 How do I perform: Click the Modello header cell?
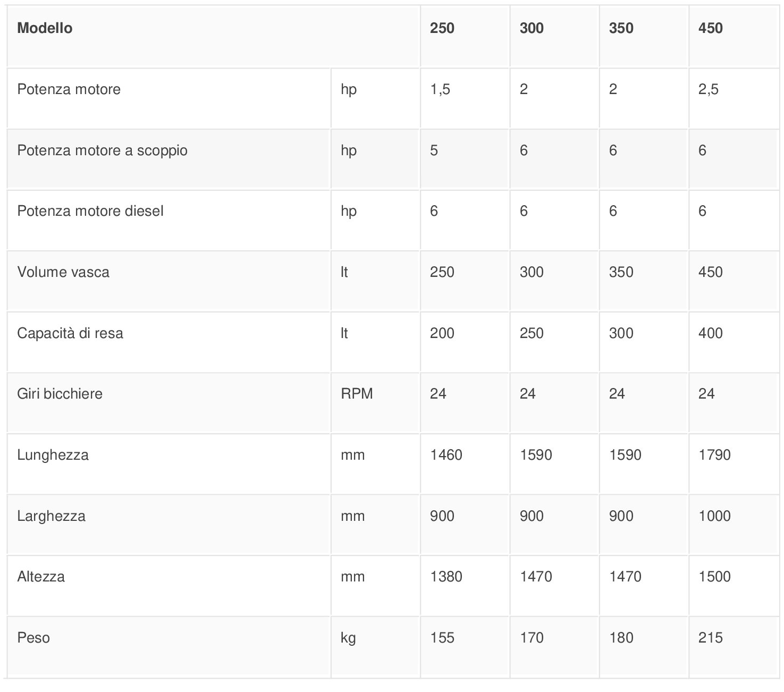pos(45,28)
